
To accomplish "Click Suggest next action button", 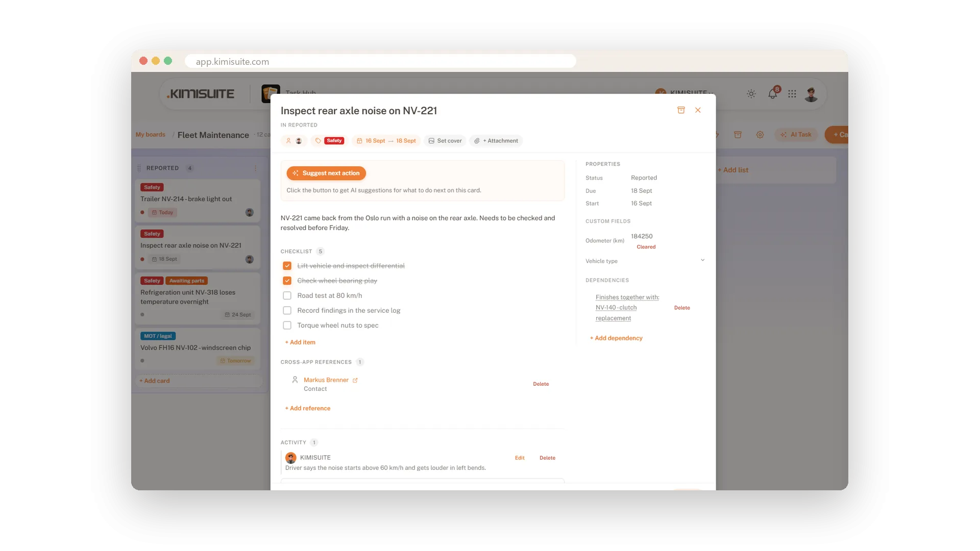I will (326, 173).
